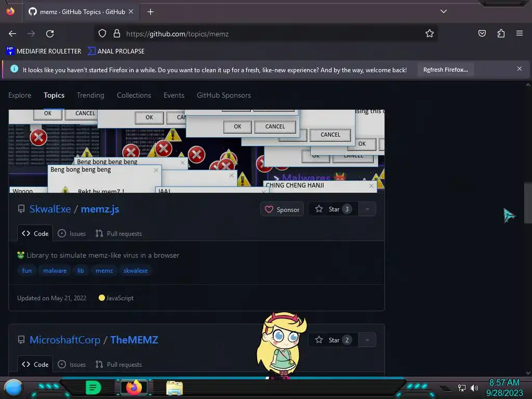Open the TheMEMZ Code tab
Screen dimensions: 532x399
tap(35, 364)
